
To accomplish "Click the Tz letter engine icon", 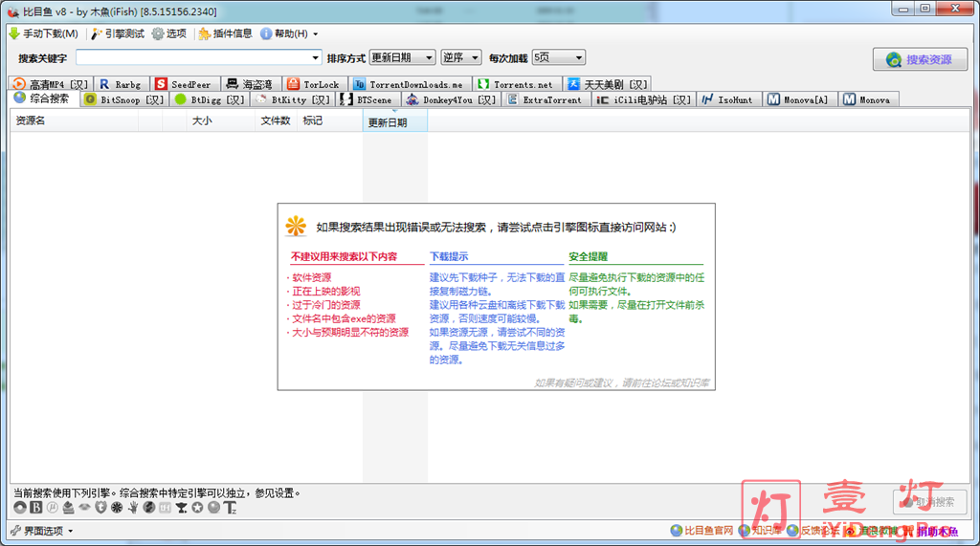I will point(230,508).
